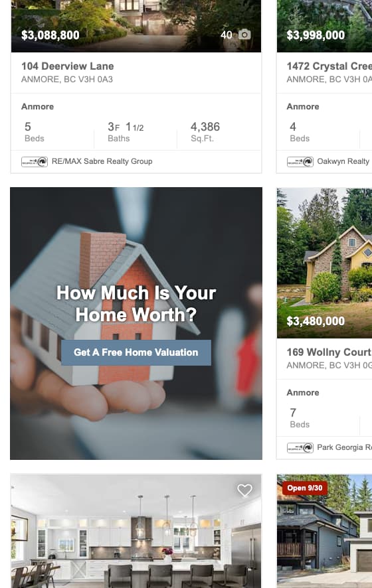
Task: Open 104 Deerview Lane listing title
Action: tap(68, 66)
